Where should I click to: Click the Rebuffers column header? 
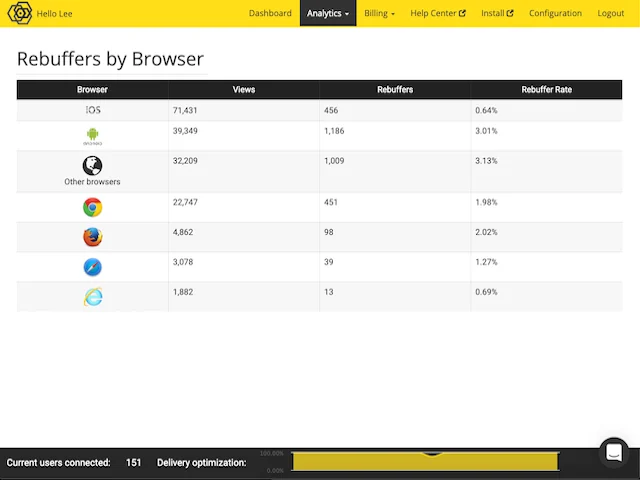click(x=395, y=89)
